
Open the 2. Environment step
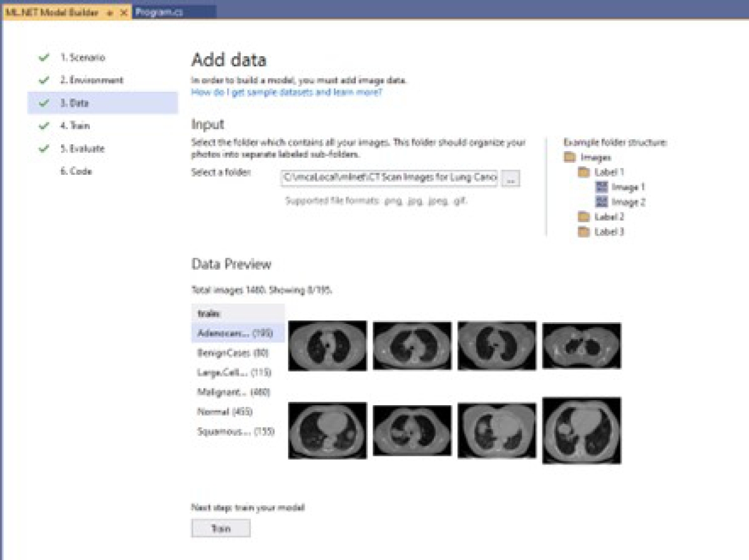[91, 80]
